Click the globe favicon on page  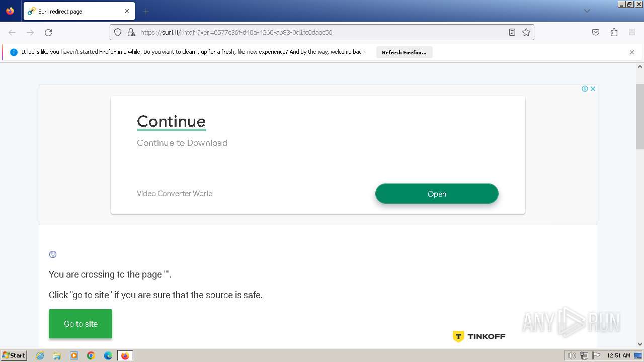[x=53, y=254]
